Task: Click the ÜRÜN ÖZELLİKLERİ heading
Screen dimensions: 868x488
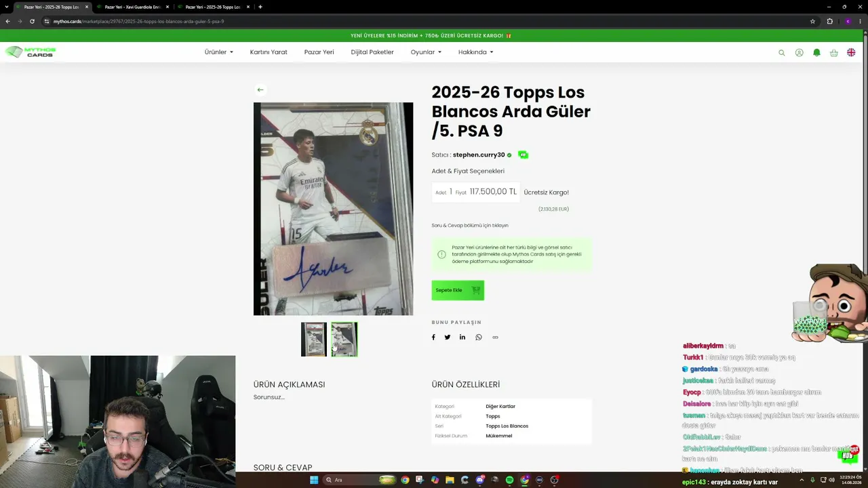Action: 466,384
